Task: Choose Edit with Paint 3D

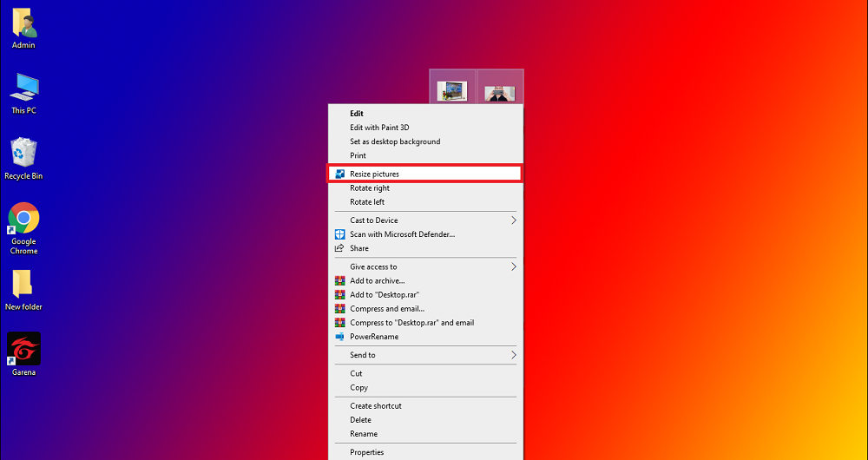Action: [x=425, y=128]
